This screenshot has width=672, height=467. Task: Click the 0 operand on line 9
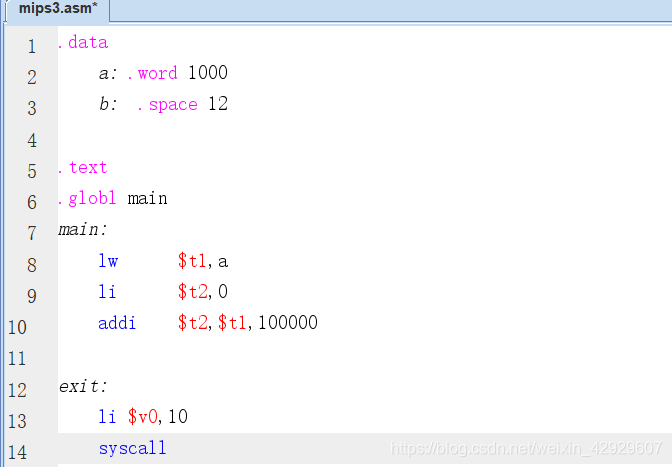[223, 292]
